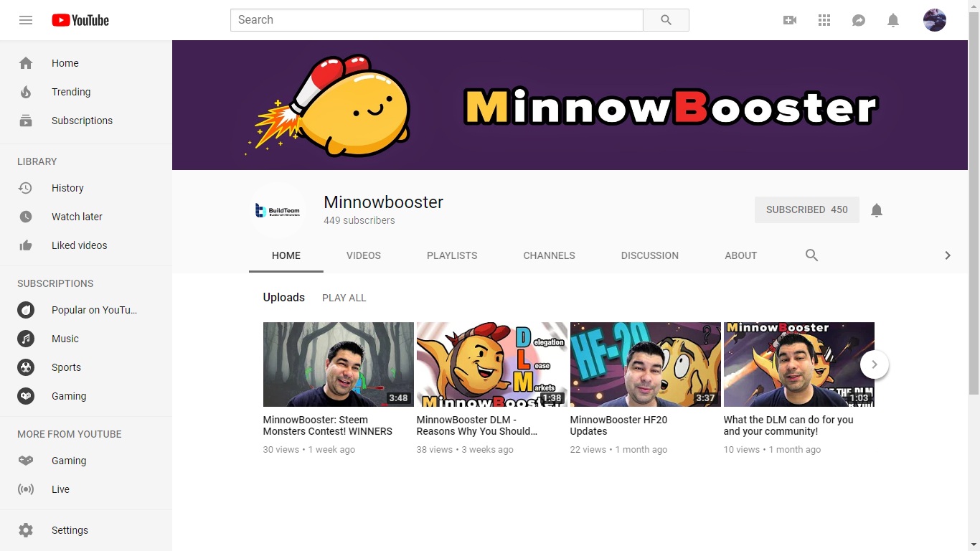This screenshot has width=980, height=551.
Task: Open the create video camera icon
Action: (x=790, y=20)
